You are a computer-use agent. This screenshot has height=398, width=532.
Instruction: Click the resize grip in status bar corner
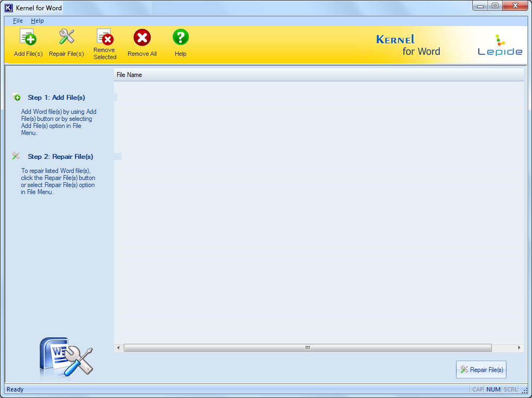pyautogui.click(x=524, y=390)
